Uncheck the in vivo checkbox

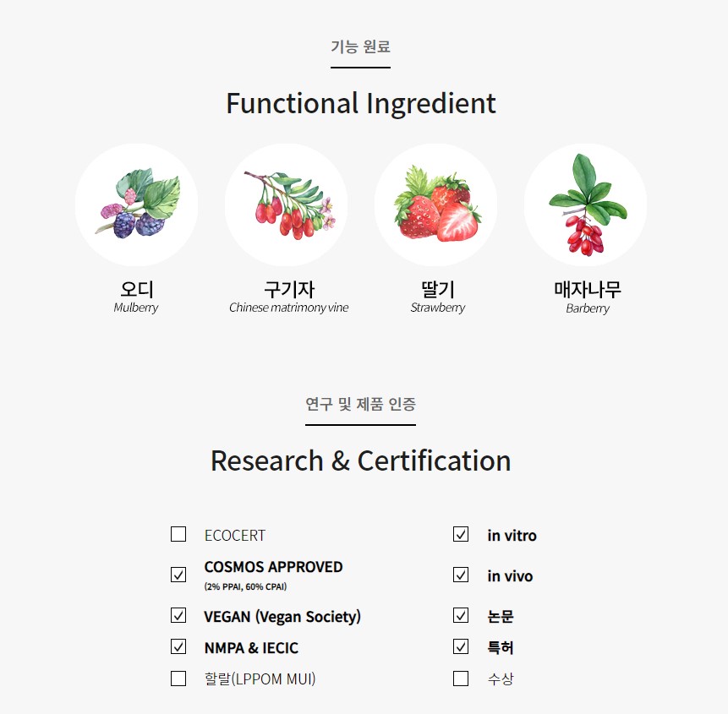(x=461, y=575)
